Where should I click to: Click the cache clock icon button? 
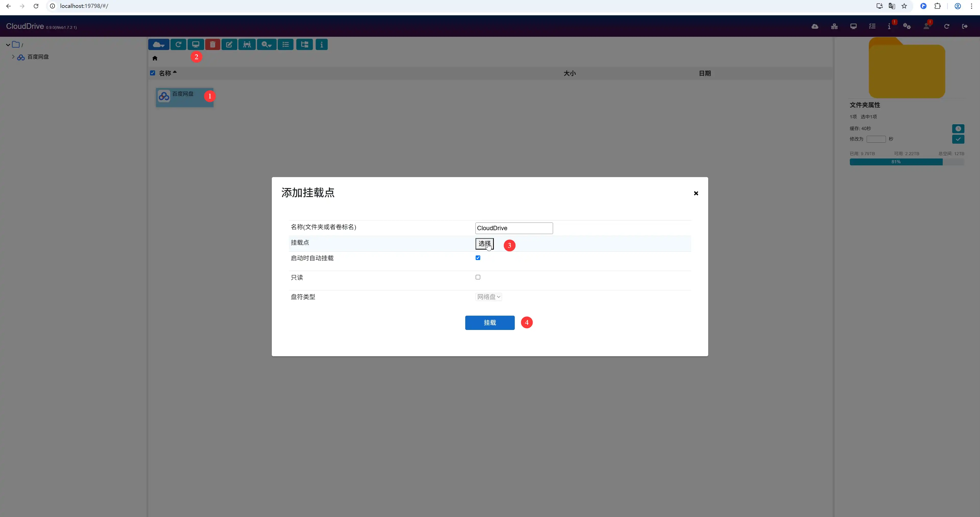click(x=958, y=129)
